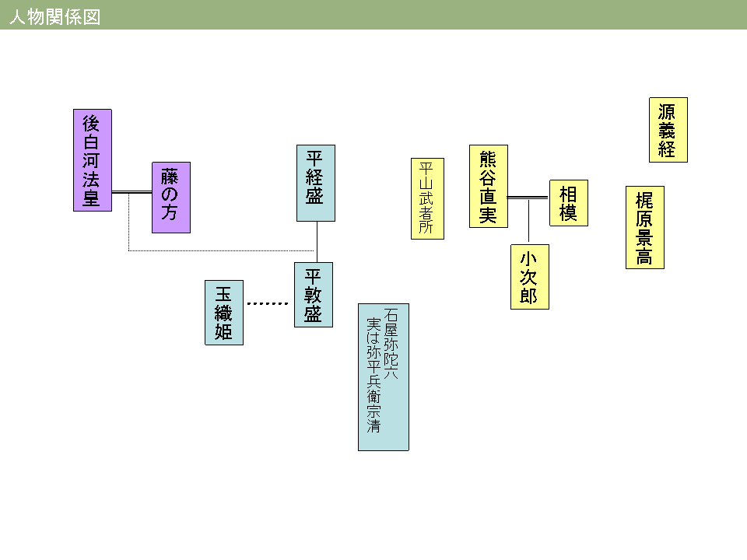747x560 pixels.
Task: Click the blue 平経盛 box
Action: click(315, 183)
